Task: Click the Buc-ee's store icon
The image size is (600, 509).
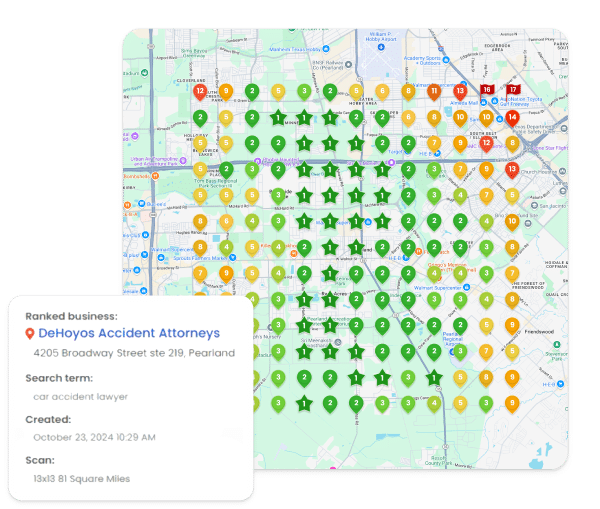Action: (x=141, y=204)
